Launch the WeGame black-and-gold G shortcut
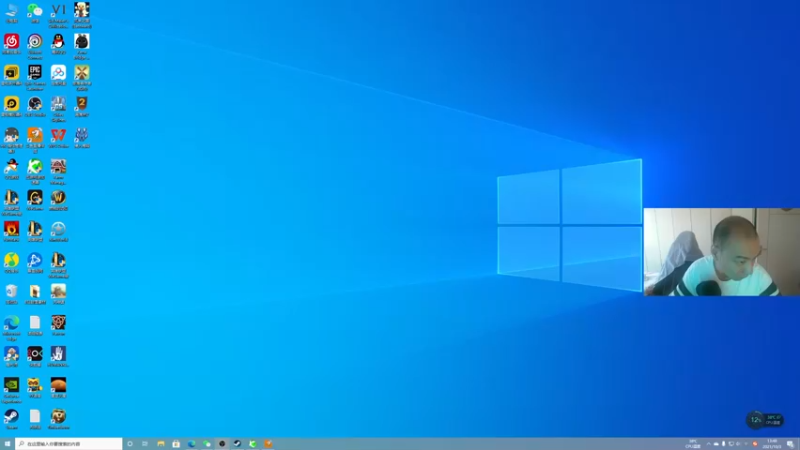Screen dimensions: 800x450 tap(35, 200)
